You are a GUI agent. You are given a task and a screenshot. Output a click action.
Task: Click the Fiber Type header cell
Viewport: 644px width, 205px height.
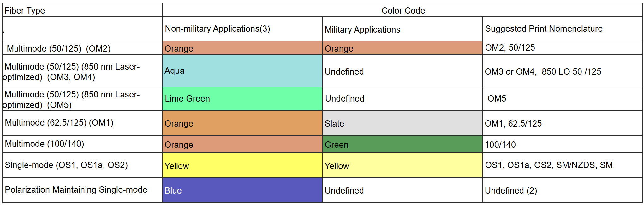(x=82, y=10)
